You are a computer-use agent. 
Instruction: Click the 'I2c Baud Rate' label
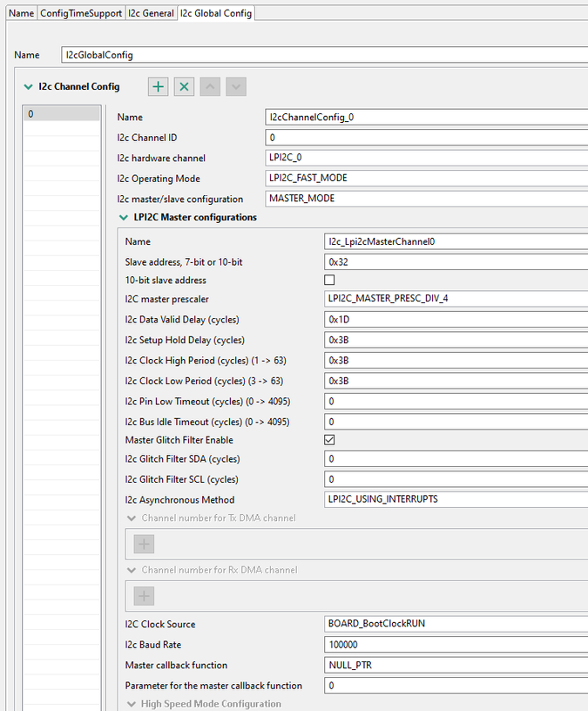point(153,645)
